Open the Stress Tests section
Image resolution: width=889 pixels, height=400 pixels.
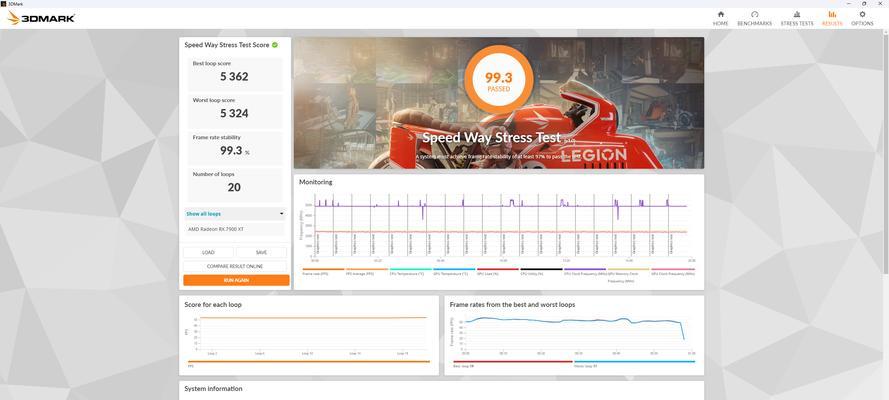797,18
